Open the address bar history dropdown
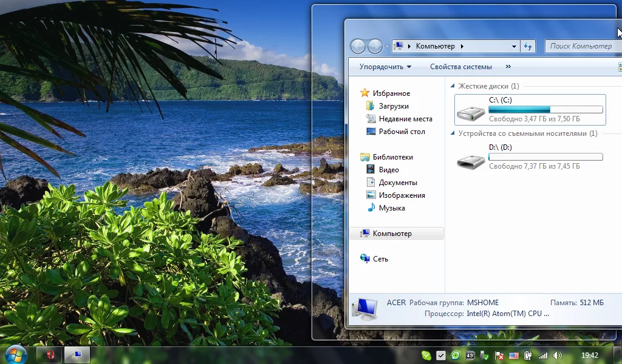The height and width of the screenshot is (364, 622). pyautogui.click(x=514, y=46)
